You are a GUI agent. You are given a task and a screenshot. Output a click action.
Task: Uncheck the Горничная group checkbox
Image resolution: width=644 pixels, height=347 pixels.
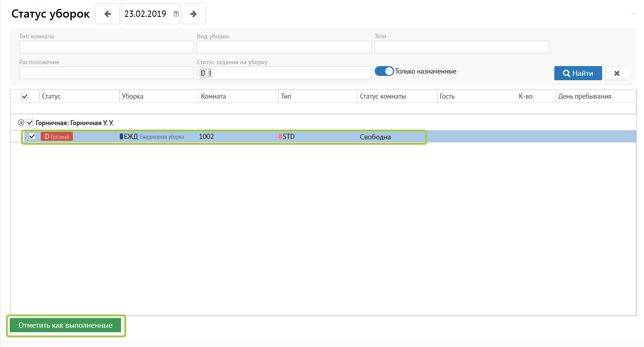pos(30,122)
